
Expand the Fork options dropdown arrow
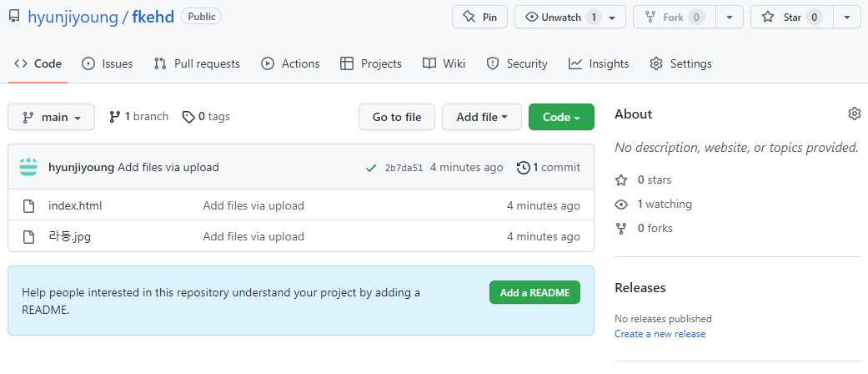point(730,18)
